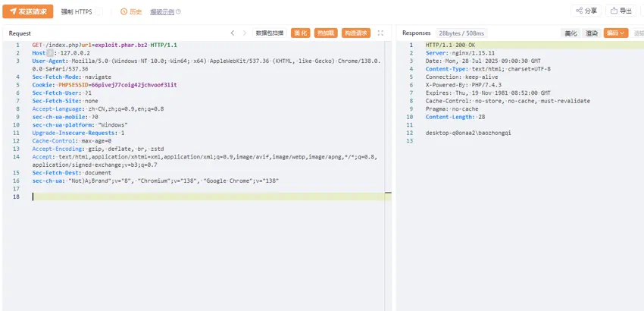This screenshot has height=311, width=644.
Task: Toggle the 强制 HTTPS checkbox
Action: pyautogui.click(x=99, y=12)
